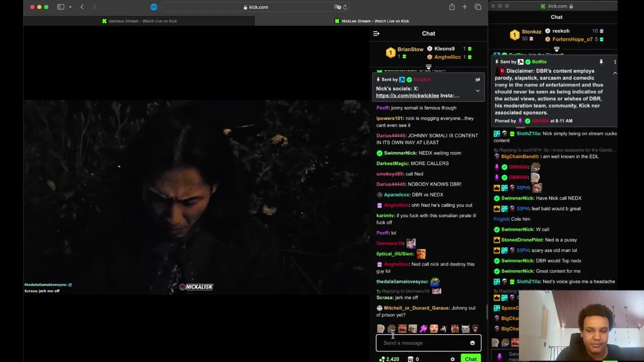Click username Frigiel in right chat
This screenshot has width=644, height=362.
point(501,219)
